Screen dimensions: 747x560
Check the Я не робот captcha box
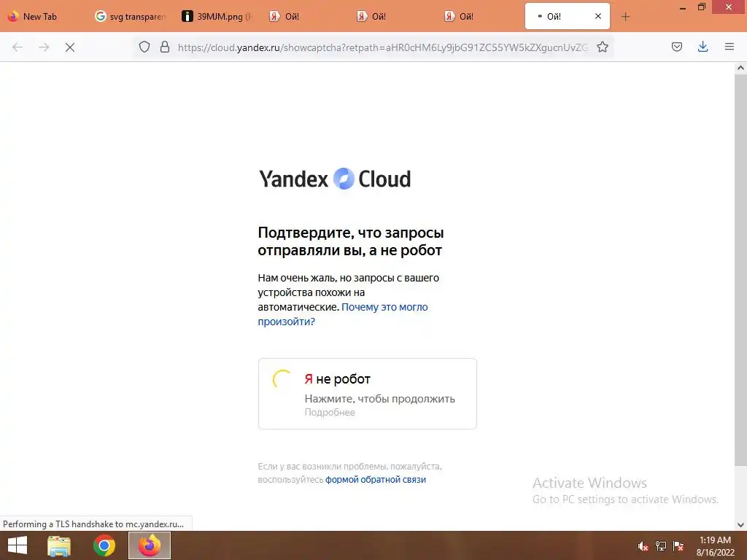pos(282,379)
